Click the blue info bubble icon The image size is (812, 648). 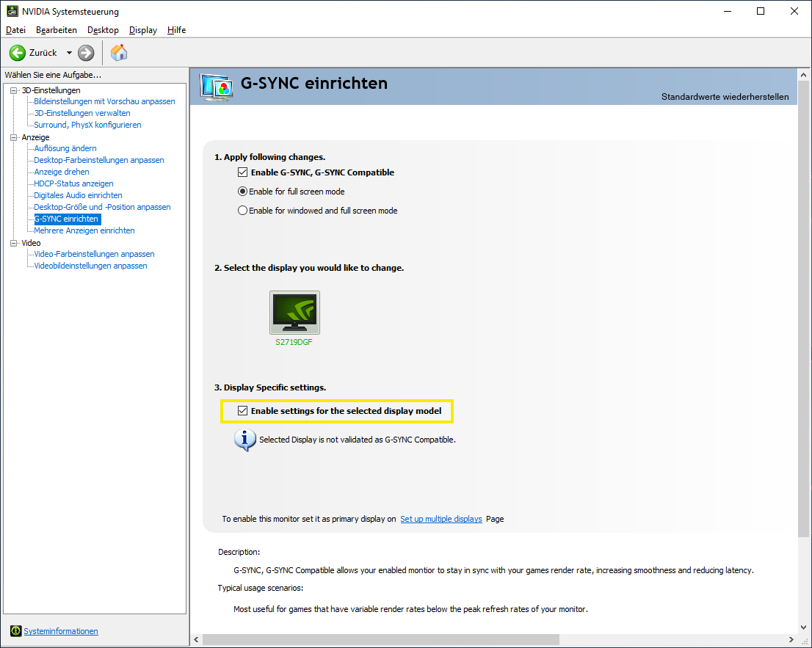pos(245,440)
